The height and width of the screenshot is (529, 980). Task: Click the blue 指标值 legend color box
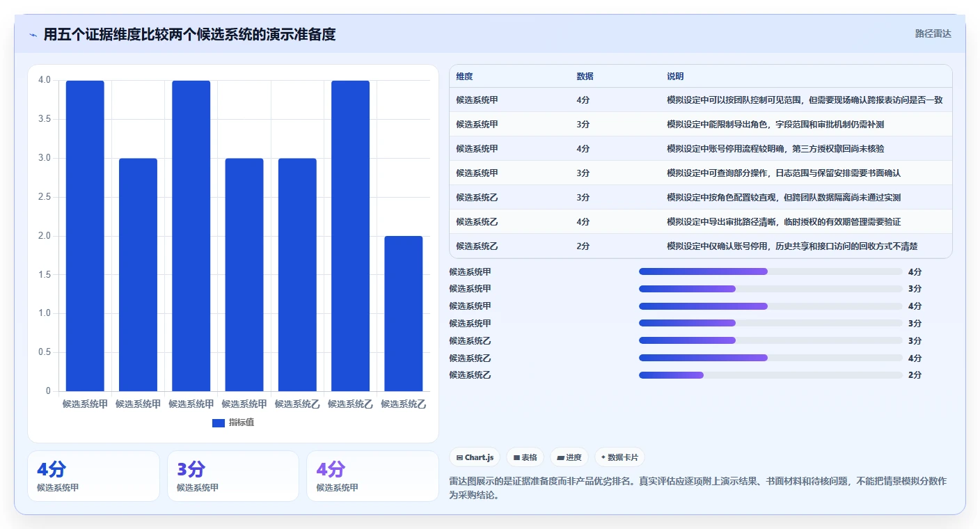click(219, 423)
